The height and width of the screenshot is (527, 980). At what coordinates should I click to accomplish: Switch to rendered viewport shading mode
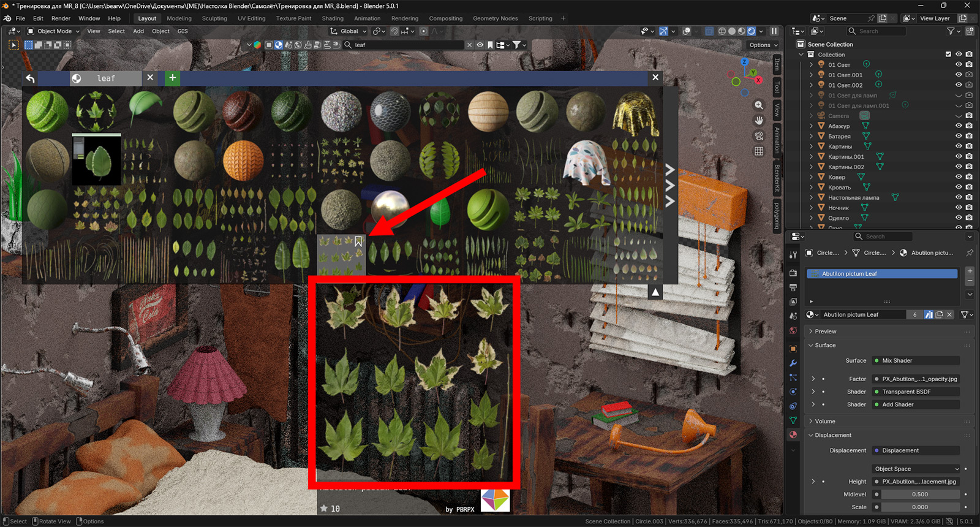751,31
